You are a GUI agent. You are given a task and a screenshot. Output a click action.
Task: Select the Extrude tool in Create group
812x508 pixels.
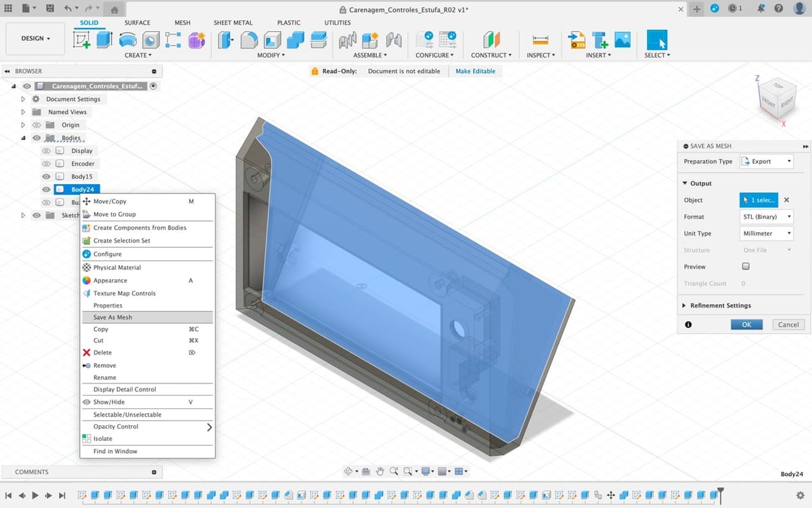104,40
